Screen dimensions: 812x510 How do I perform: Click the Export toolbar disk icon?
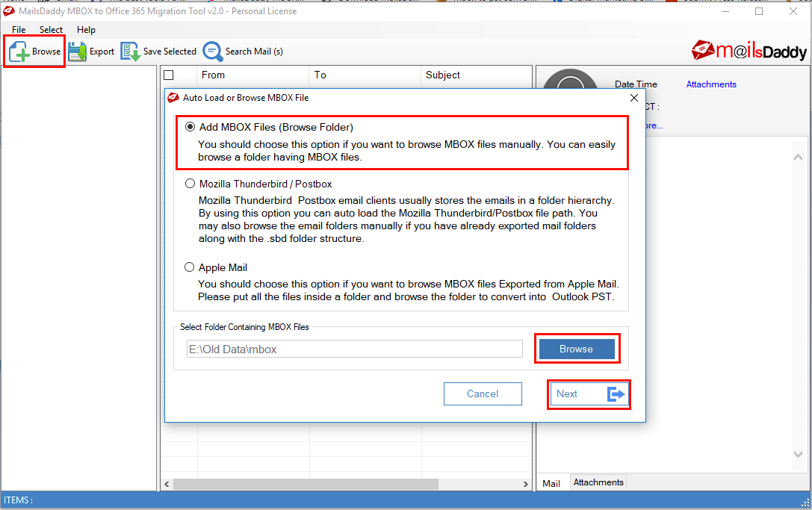[x=77, y=52]
